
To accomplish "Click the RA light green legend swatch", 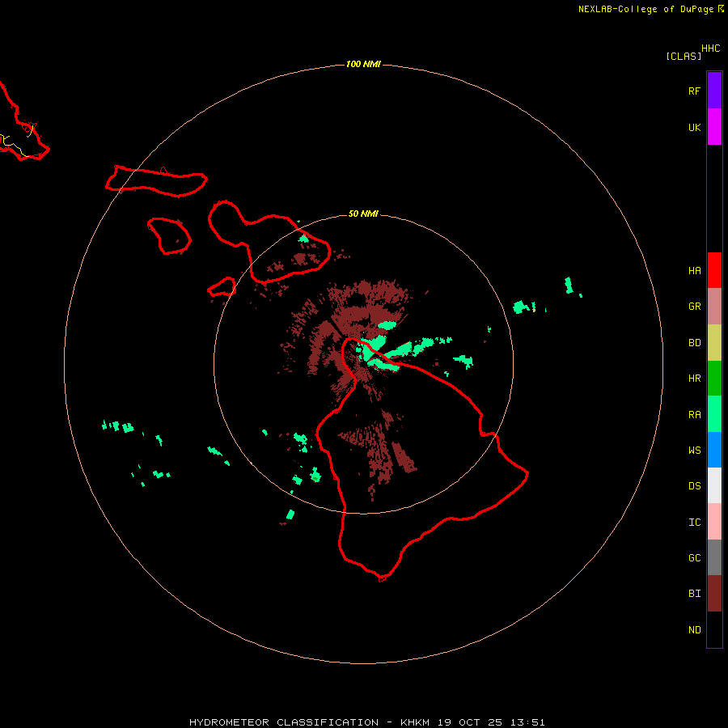I will click(x=714, y=413).
